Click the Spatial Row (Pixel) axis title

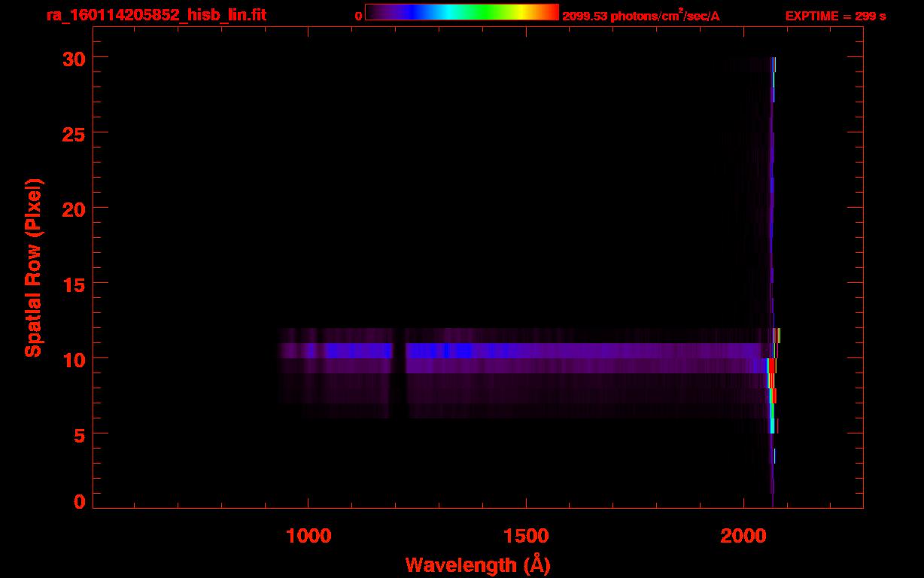33,268
